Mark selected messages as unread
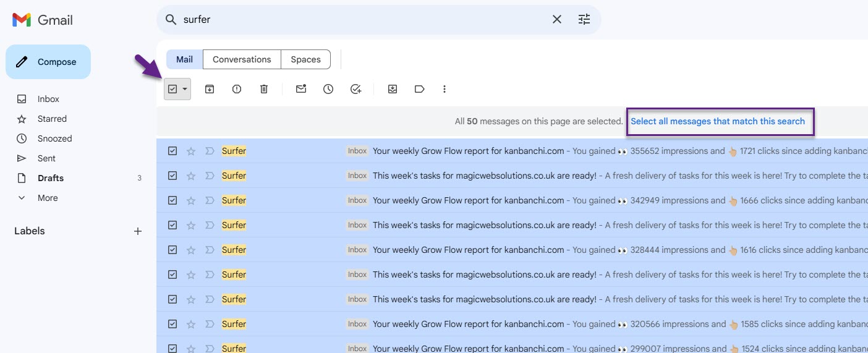The height and width of the screenshot is (353, 868). coord(301,89)
